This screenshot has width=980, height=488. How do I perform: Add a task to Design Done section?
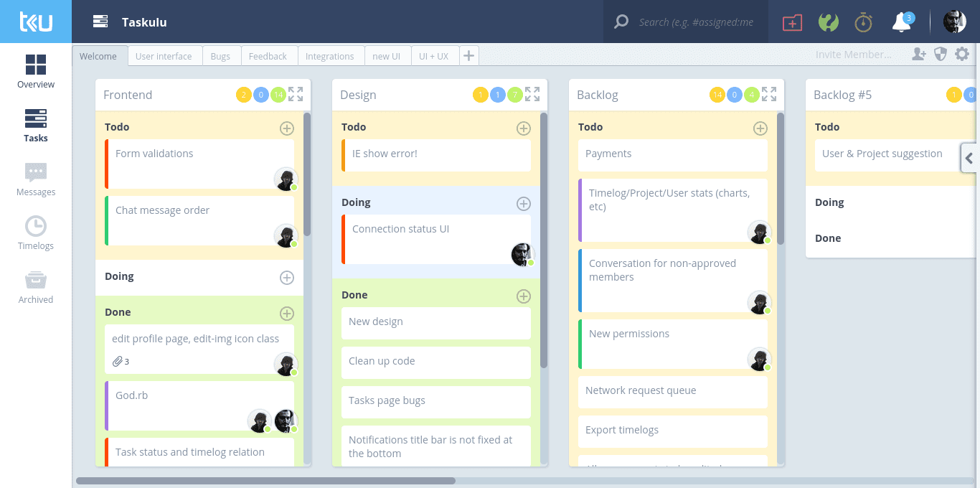pyautogui.click(x=524, y=296)
